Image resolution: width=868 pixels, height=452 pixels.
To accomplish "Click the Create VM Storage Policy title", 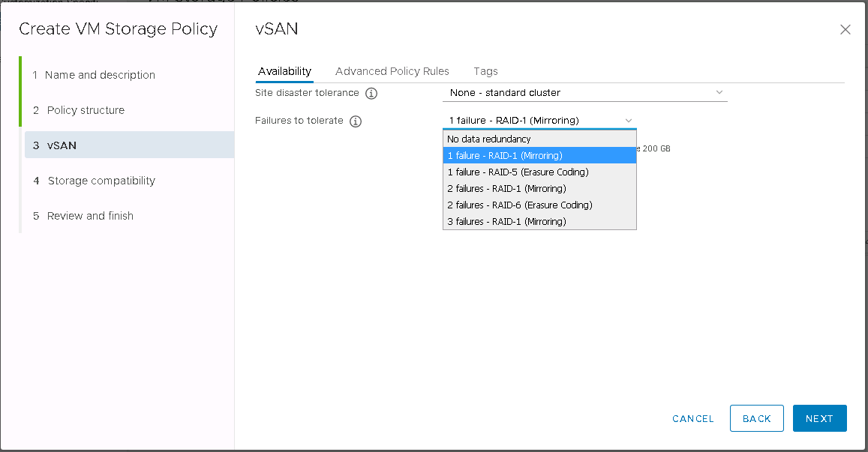I will 119,28.
